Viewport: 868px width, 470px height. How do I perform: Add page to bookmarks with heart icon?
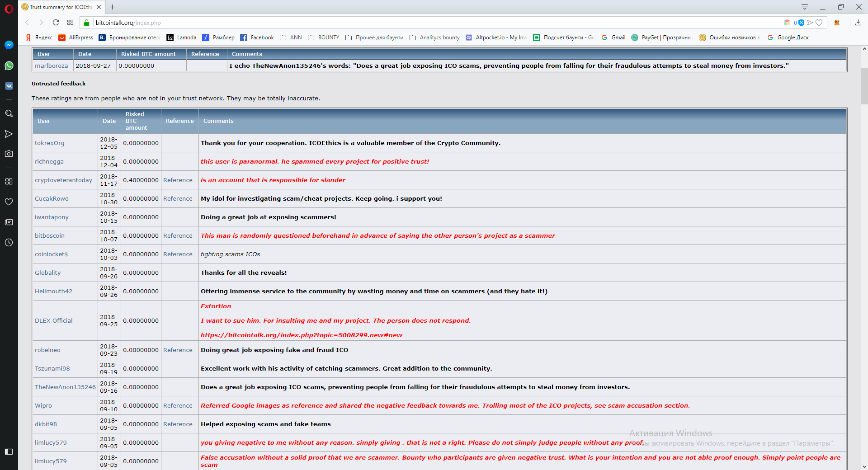819,23
